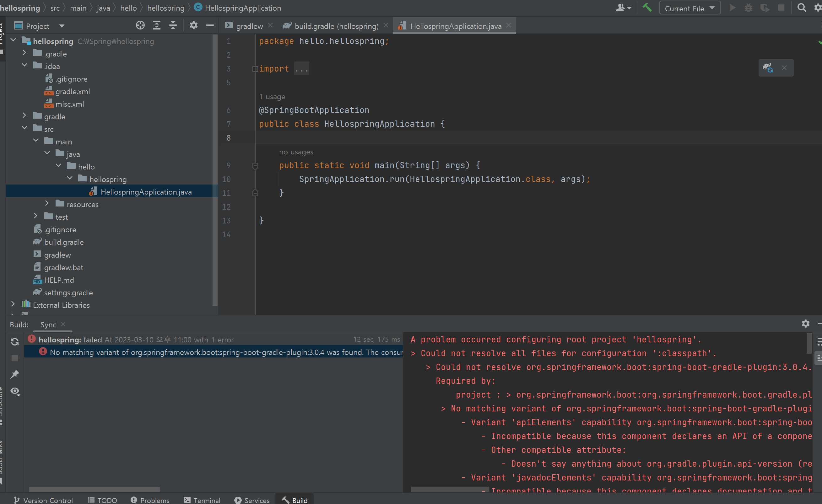Open Version Control tool window
This screenshot has width=822, height=504.
tap(43, 500)
